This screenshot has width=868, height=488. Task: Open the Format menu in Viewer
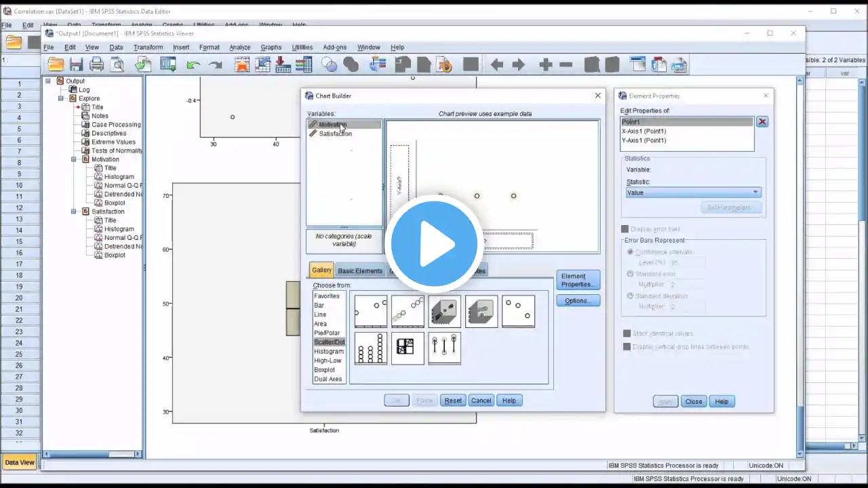click(210, 47)
